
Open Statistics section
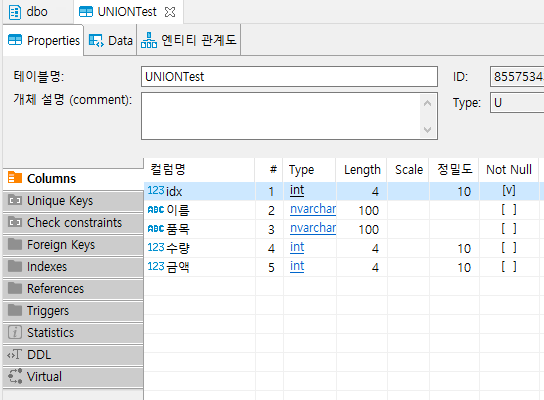tap(73, 332)
